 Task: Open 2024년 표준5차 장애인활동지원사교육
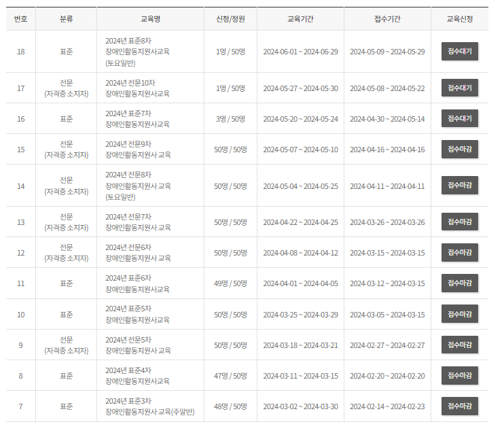137,314
